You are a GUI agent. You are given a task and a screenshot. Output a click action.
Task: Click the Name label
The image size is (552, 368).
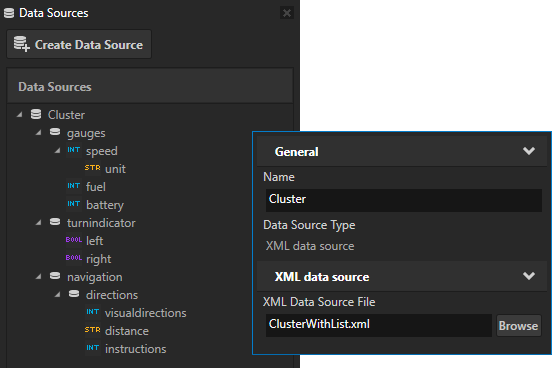click(279, 177)
